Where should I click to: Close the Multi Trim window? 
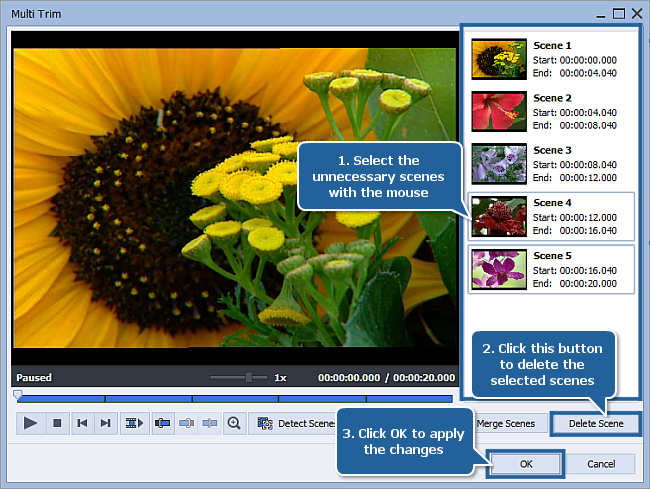pyautogui.click(x=637, y=14)
